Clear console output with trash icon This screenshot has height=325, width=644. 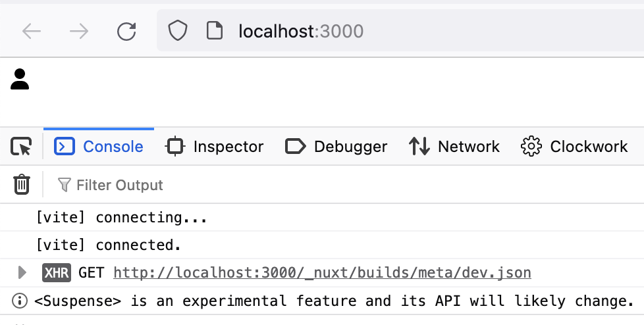(22, 185)
